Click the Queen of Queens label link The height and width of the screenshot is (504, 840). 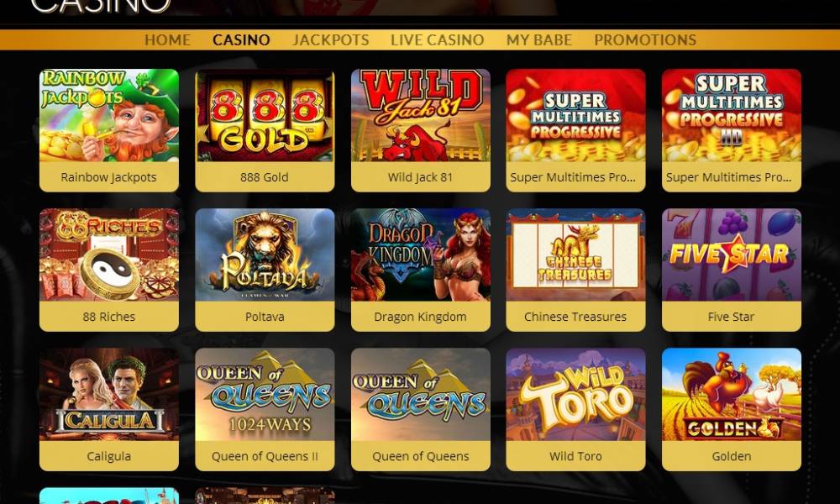point(421,456)
